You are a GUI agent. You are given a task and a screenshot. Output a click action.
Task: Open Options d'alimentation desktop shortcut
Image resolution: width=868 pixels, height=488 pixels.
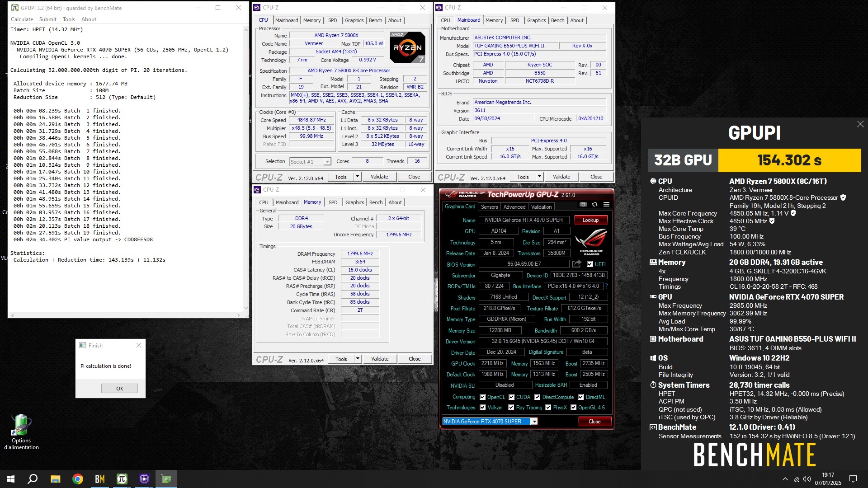point(21,432)
